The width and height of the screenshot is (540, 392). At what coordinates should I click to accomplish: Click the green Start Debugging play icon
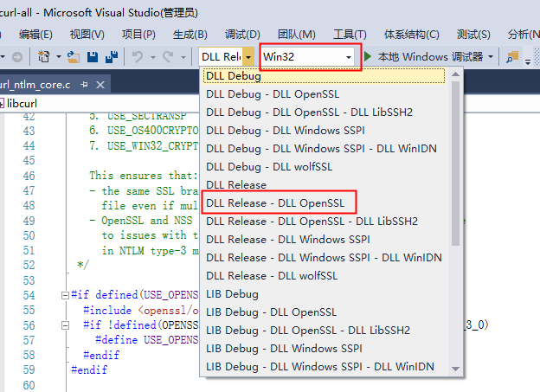click(368, 56)
